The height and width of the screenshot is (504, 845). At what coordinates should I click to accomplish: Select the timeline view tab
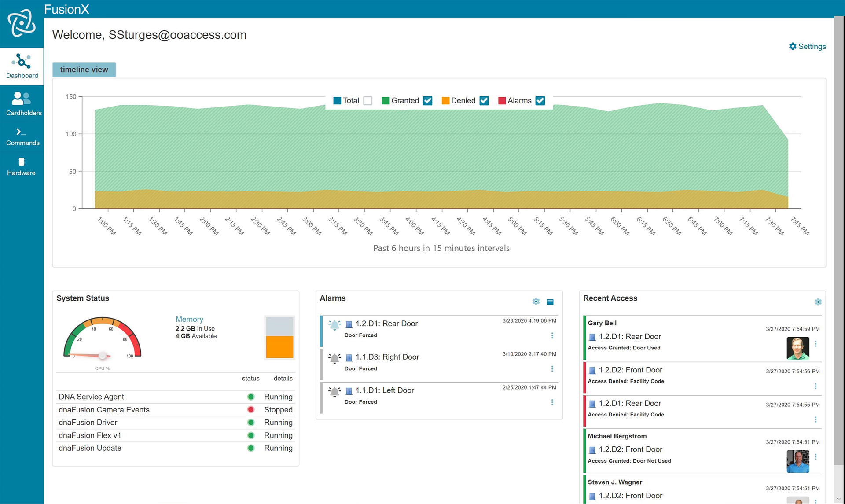(x=84, y=70)
